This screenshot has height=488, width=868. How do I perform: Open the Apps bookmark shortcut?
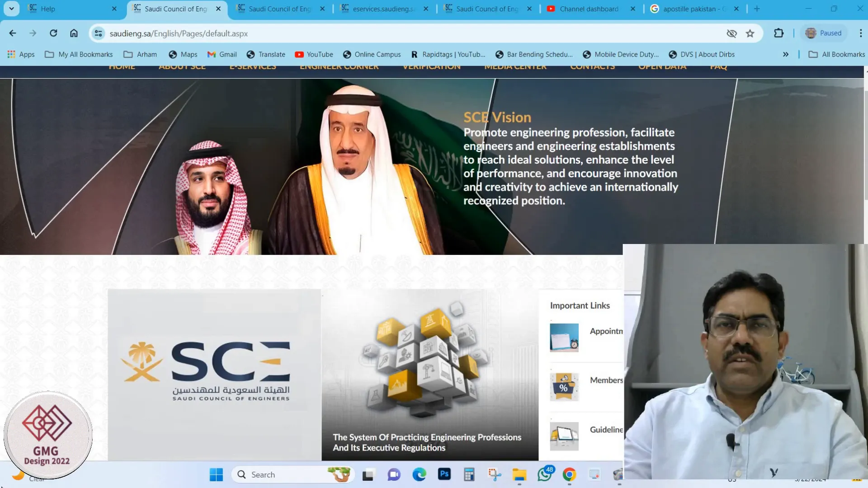coord(21,54)
